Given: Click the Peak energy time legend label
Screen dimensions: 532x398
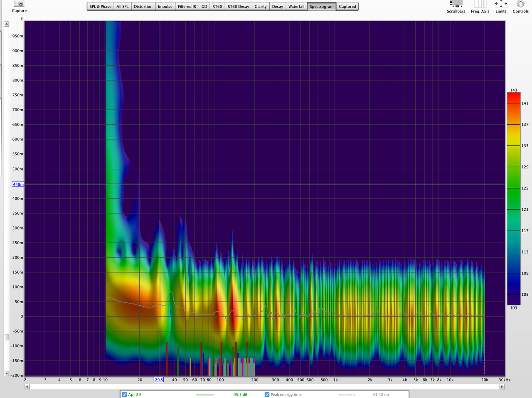Looking at the screenshot, I should pos(286,395).
